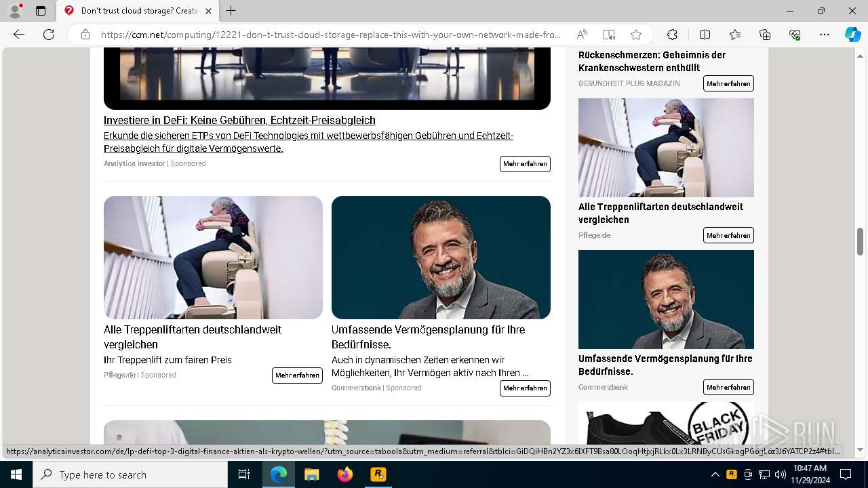Open 'Rückenschmerzen: Geheimnis der Krankenschwestern' sidebar link
Image resolution: width=868 pixels, height=488 pixels.
(652, 61)
